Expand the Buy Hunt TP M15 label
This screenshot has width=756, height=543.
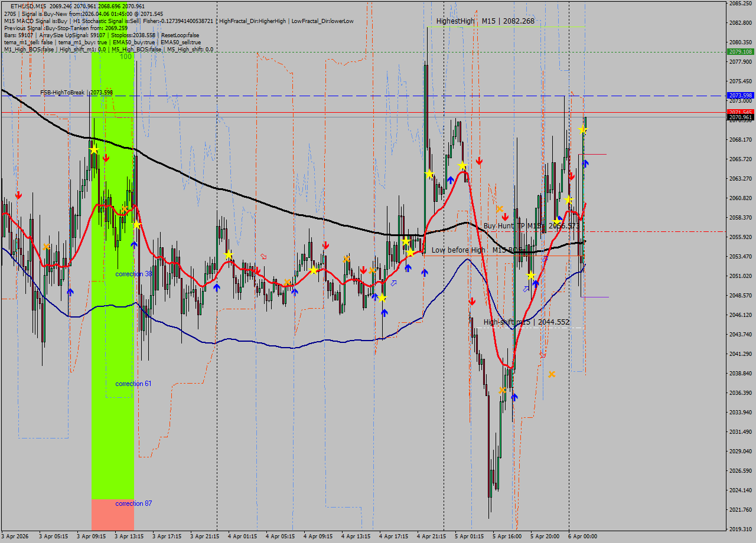pyautogui.click(x=532, y=226)
